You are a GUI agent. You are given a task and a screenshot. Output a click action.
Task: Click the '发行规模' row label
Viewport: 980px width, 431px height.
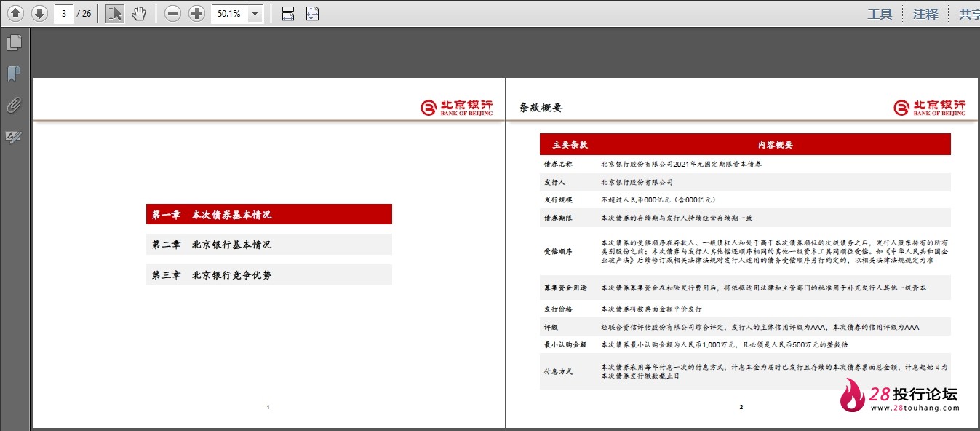558,199
